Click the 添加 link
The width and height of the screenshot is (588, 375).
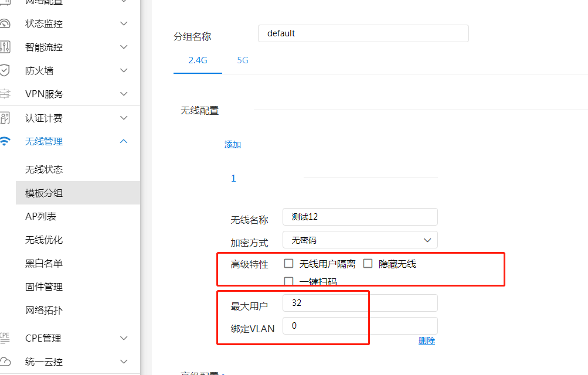233,144
